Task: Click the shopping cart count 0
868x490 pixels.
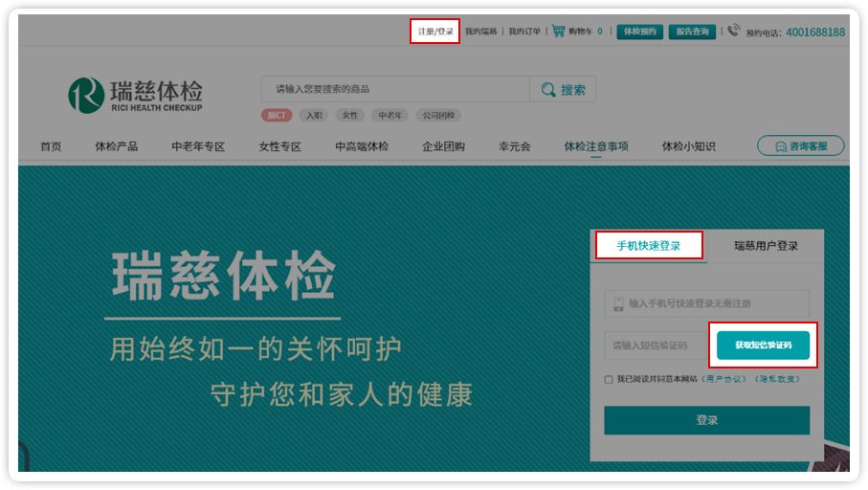Action: [x=600, y=32]
